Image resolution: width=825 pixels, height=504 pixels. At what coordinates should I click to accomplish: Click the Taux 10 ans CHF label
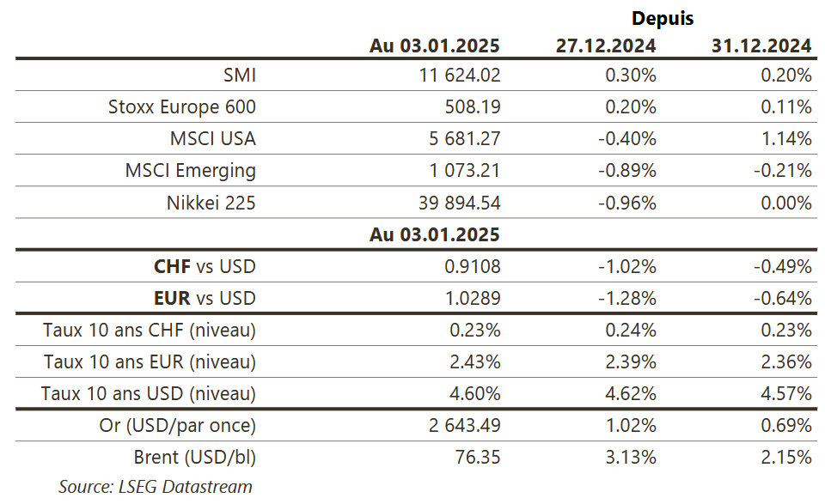pyautogui.click(x=150, y=331)
